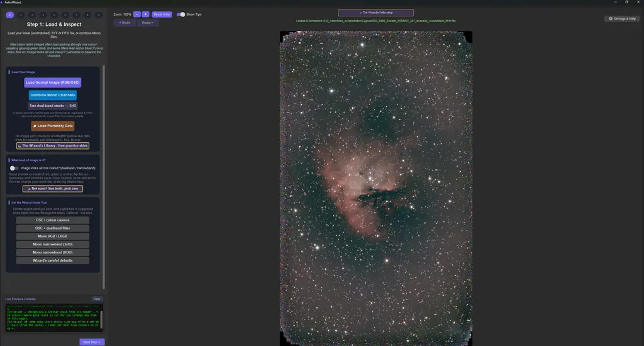Screen dimensions: 644x346
Task: Jump to step 5 circle
Action: [54, 15]
